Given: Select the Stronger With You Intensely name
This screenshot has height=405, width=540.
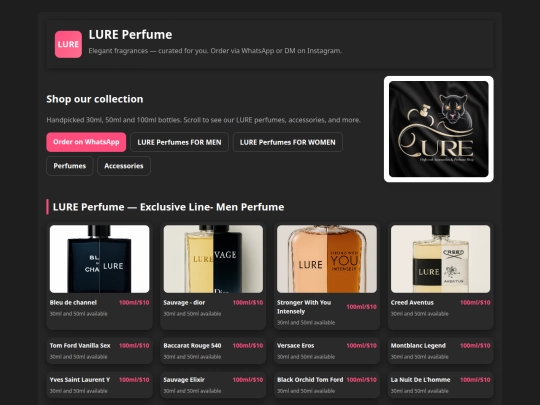Looking at the screenshot, I should [x=304, y=307].
